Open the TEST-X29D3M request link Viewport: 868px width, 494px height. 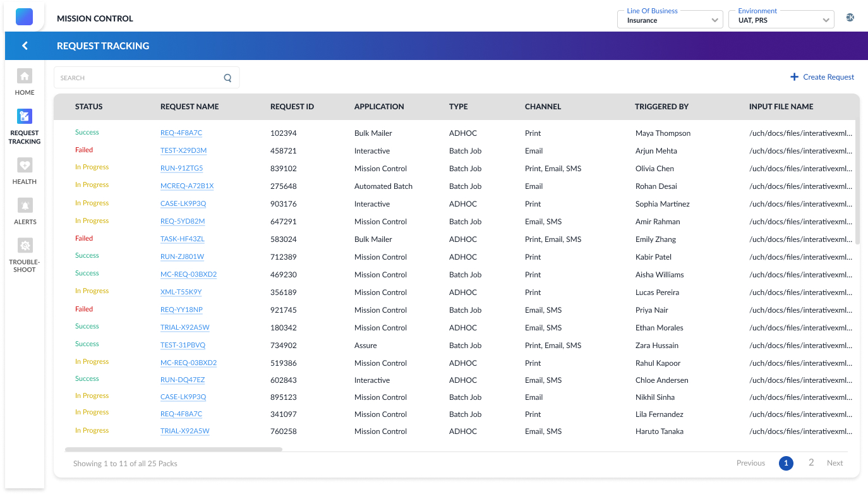point(183,151)
